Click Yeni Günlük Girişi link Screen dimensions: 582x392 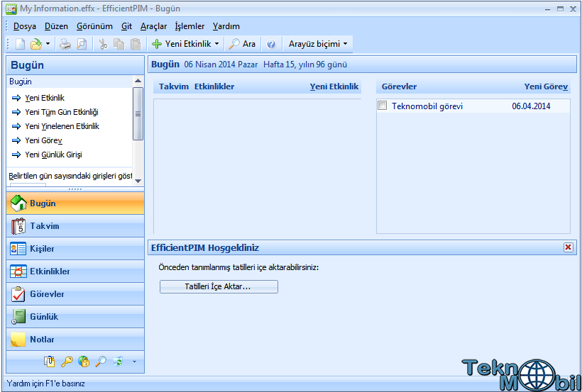click(x=53, y=155)
